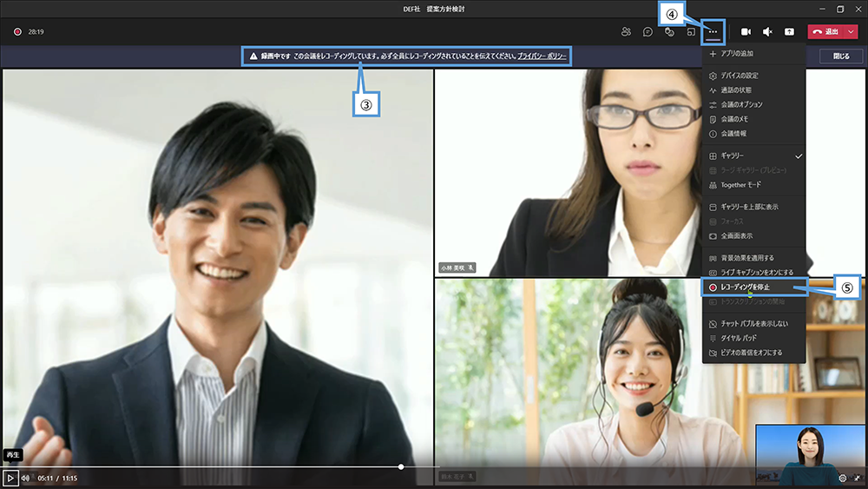Open デバイスの設定 menu entry
This screenshot has height=489, width=868.
tap(753, 76)
